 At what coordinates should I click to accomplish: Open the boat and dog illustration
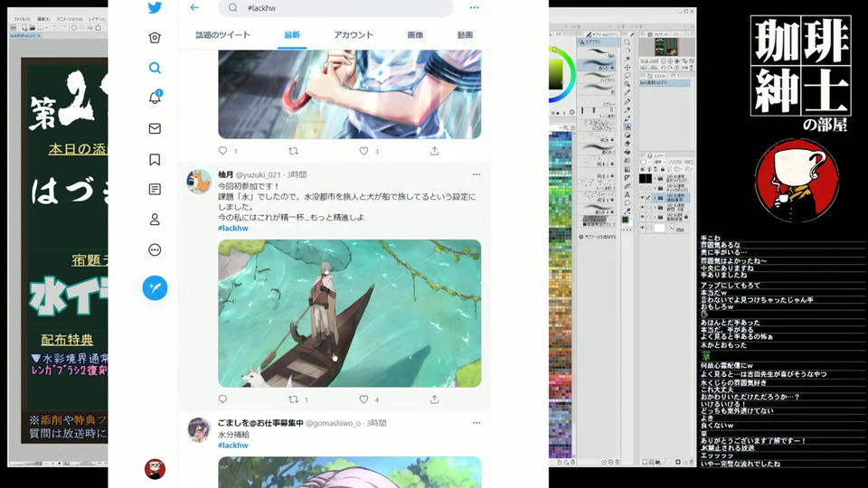pos(349,314)
